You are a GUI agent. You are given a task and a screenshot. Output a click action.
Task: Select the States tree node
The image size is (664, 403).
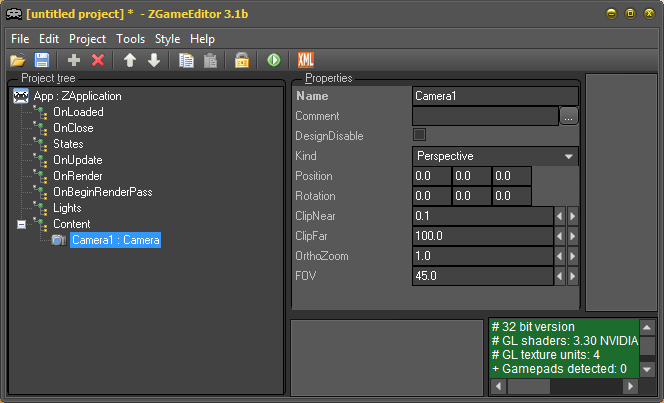(x=68, y=144)
